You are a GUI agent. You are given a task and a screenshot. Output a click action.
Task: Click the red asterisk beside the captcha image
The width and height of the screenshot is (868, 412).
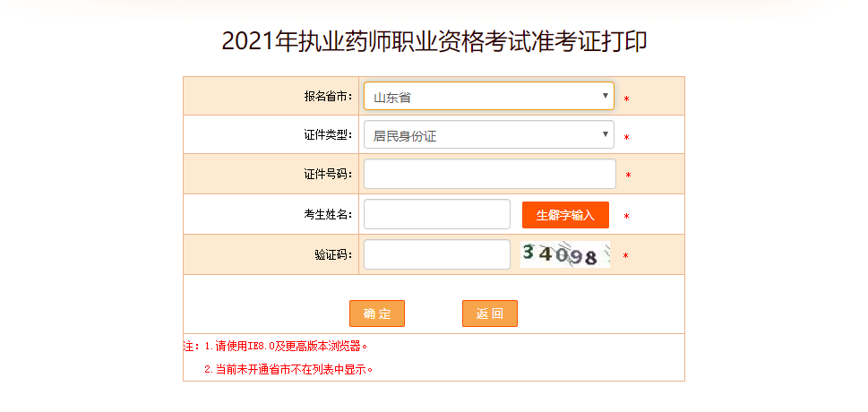pyautogui.click(x=626, y=256)
